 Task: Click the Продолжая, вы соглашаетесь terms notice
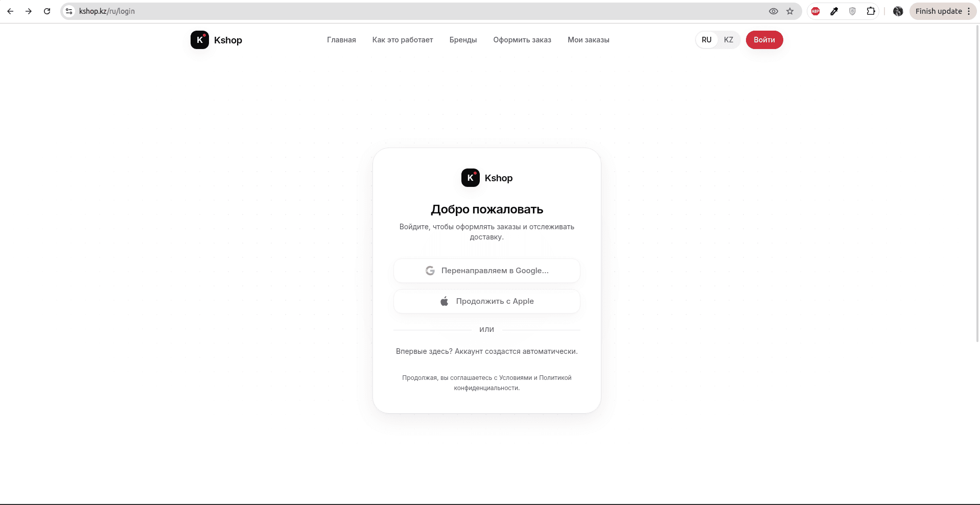pyautogui.click(x=487, y=383)
